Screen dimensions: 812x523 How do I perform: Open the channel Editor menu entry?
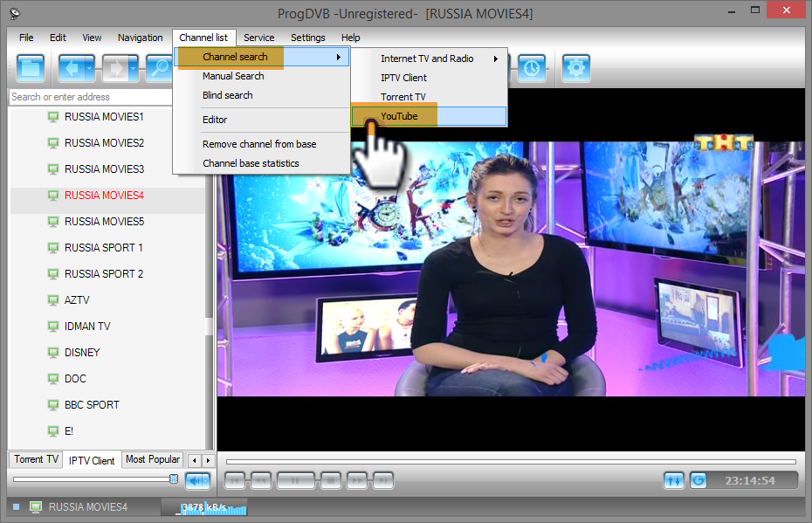[x=262, y=120]
